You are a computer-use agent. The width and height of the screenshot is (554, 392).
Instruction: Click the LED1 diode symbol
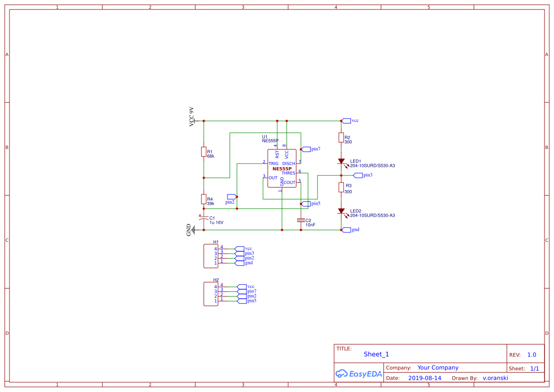tap(342, 161)
